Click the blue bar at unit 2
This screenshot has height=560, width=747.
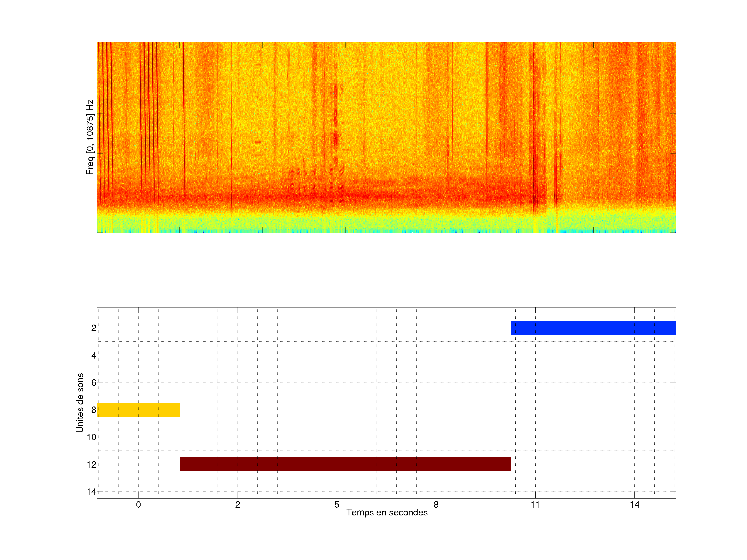[593, 328]
